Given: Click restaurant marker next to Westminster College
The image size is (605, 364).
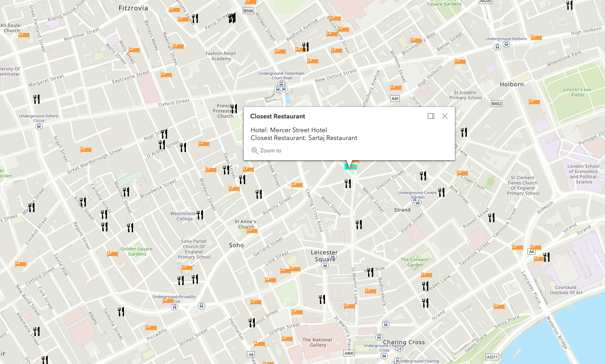Looking at the screenshot, I should (200, 215).
